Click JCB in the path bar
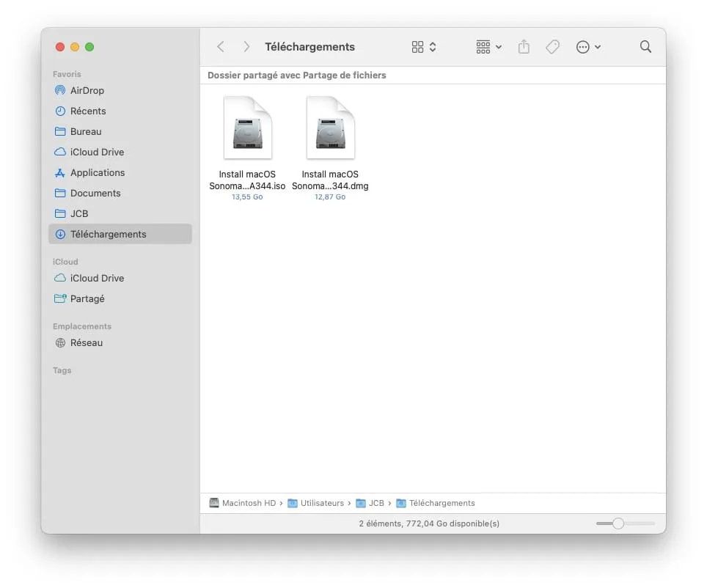Screen dimensions: 707x588 [x=370, y=503]
